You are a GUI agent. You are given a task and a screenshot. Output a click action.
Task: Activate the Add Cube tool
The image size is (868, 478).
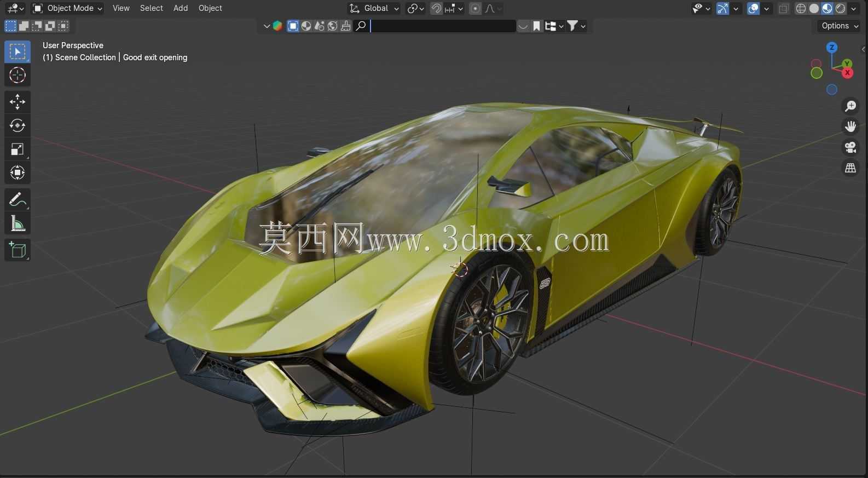pos(18,250)
